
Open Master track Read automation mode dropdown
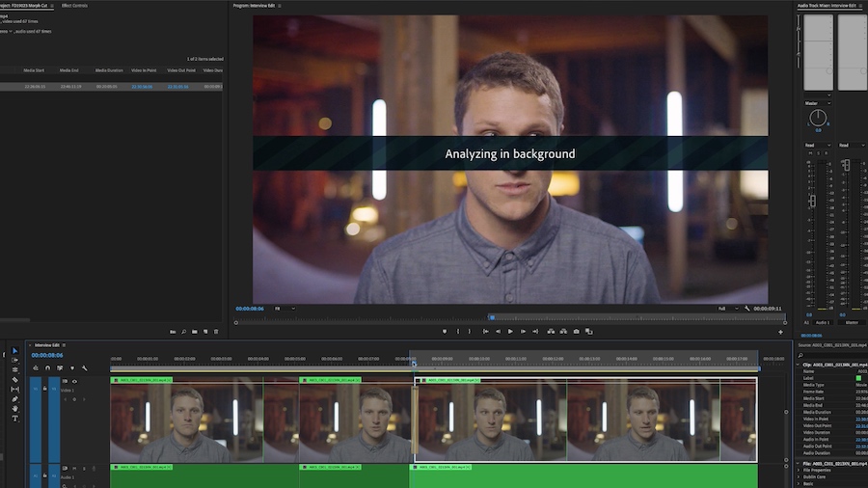pos(852,145)
